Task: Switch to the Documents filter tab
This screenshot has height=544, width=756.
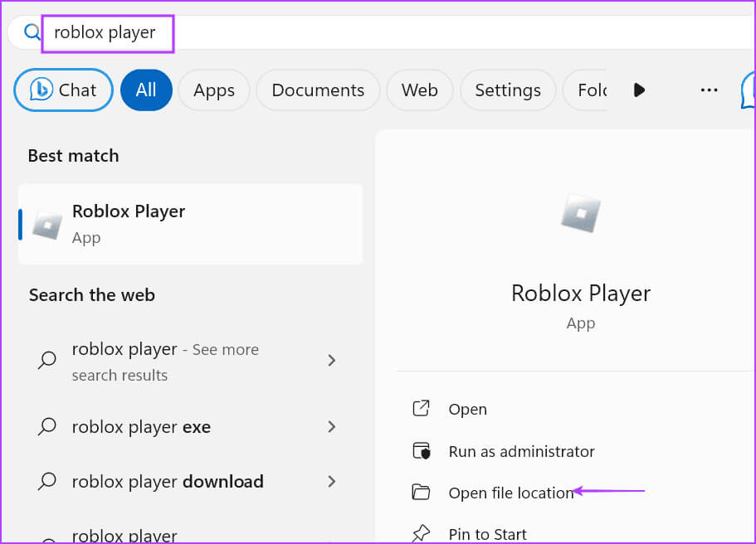Action: tap(318, 90)
